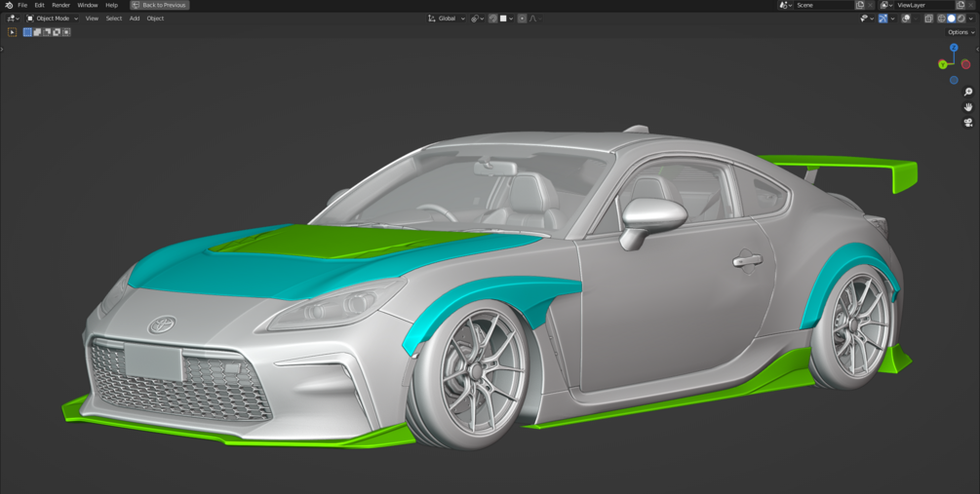
Task: Click the red negative X axis gizmo
Action: (965, 64)
